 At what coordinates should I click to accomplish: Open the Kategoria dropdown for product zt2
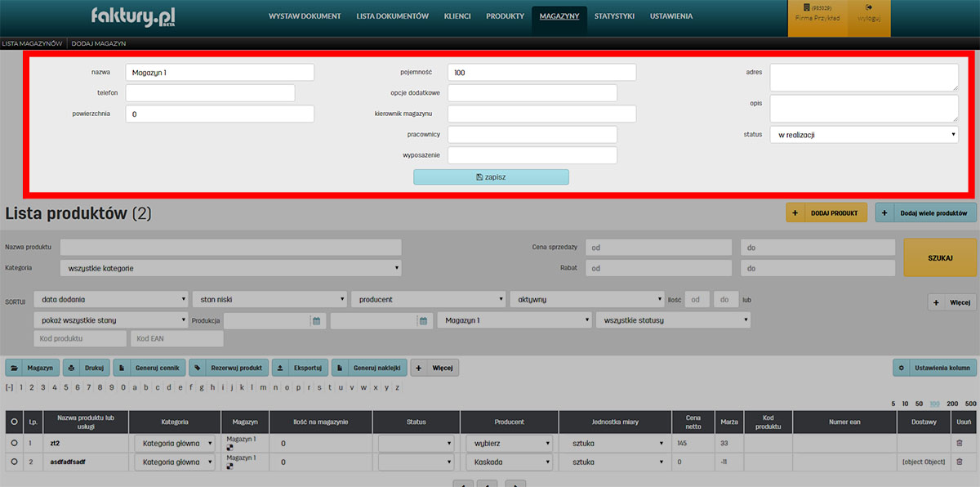(174, 443)
